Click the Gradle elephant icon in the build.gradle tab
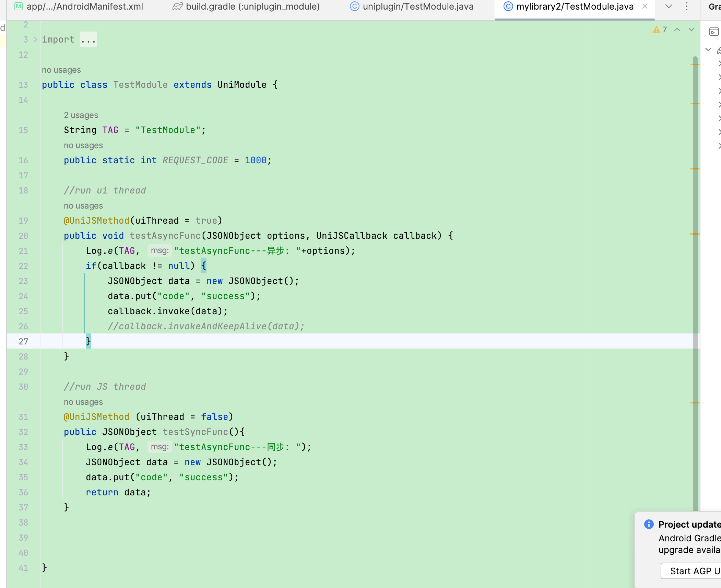The height and width of the screenshot is (588, 721). tap(177, 7)
